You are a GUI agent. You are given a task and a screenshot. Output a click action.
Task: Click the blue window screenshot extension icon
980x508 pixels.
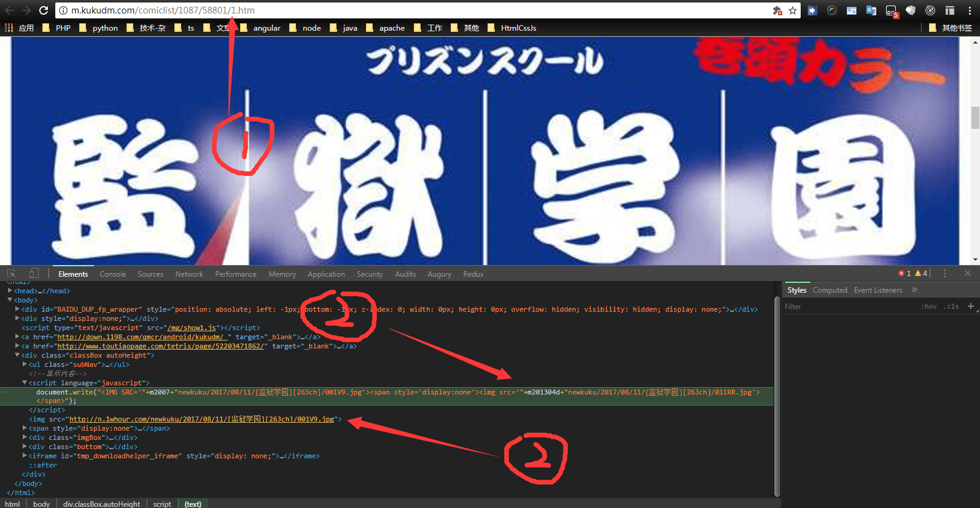point(852,10)
